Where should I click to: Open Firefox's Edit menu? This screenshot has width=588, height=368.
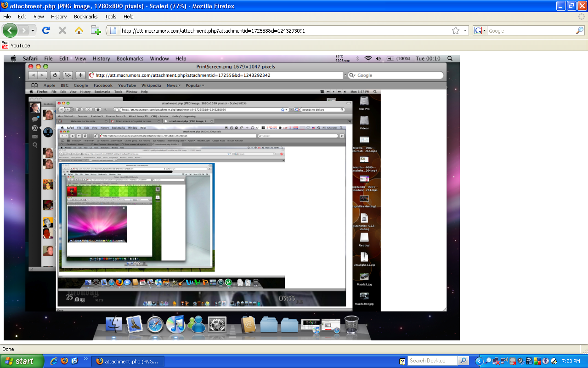[22, 17]
